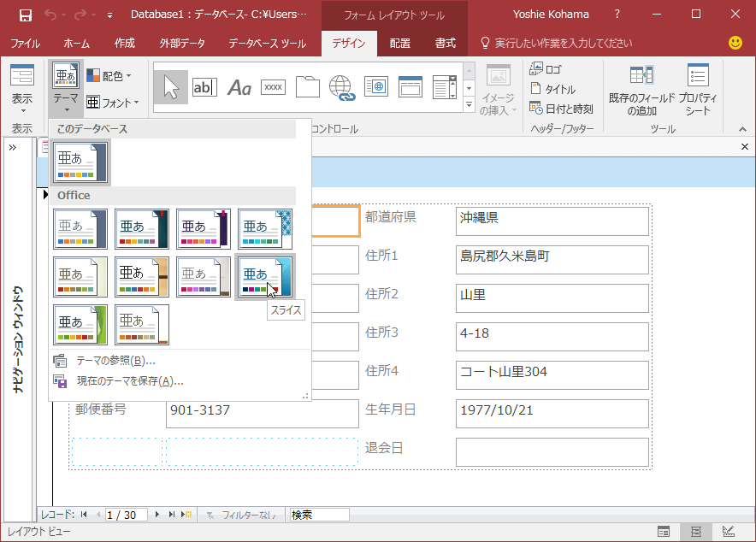Click the 日付と時刻 button

pyautogui.click(x=561, y=109)
